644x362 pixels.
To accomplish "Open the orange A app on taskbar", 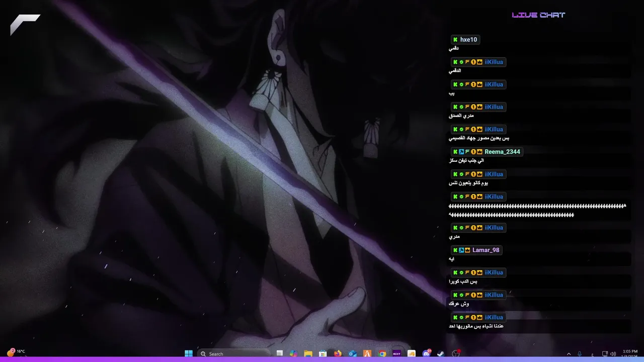I will tap(367, 353).
